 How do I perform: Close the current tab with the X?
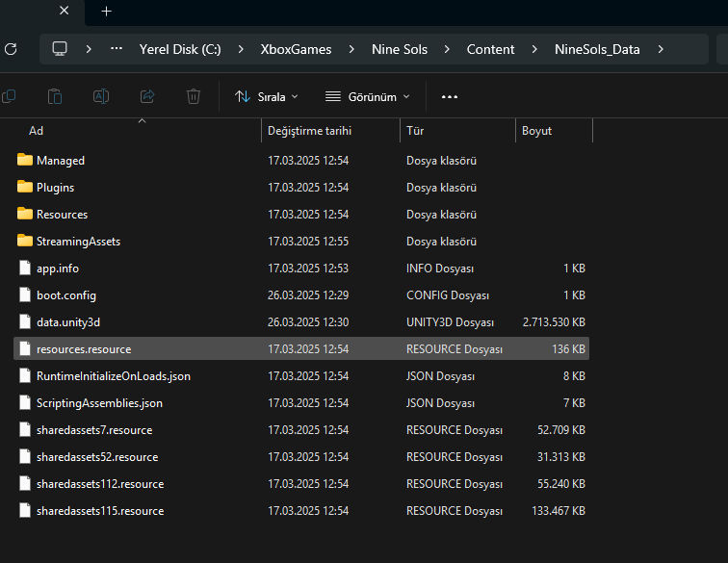point(65,11)
